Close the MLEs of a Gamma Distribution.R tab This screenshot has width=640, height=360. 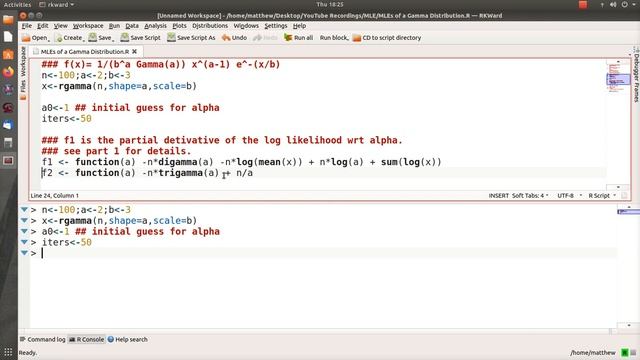point(134,51)
